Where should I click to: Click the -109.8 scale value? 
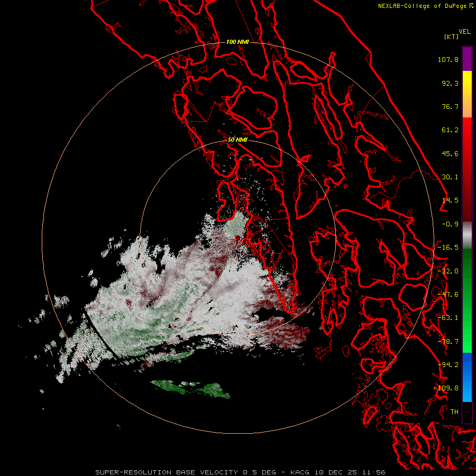pos(446,388)
